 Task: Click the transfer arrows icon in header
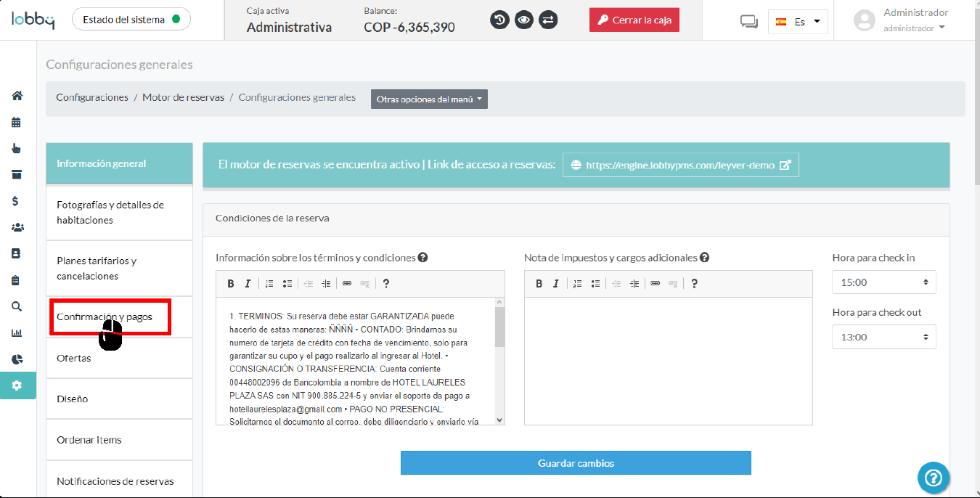(x=548, y=20)
